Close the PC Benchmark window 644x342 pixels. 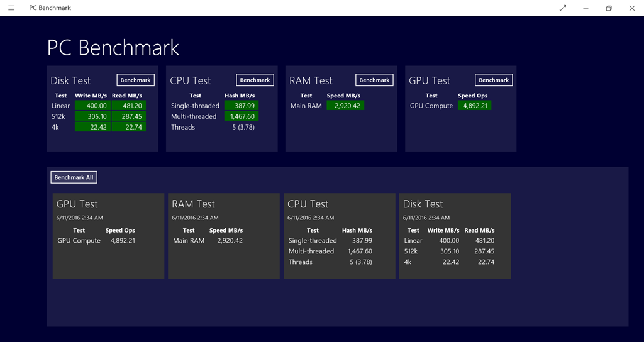632,8
